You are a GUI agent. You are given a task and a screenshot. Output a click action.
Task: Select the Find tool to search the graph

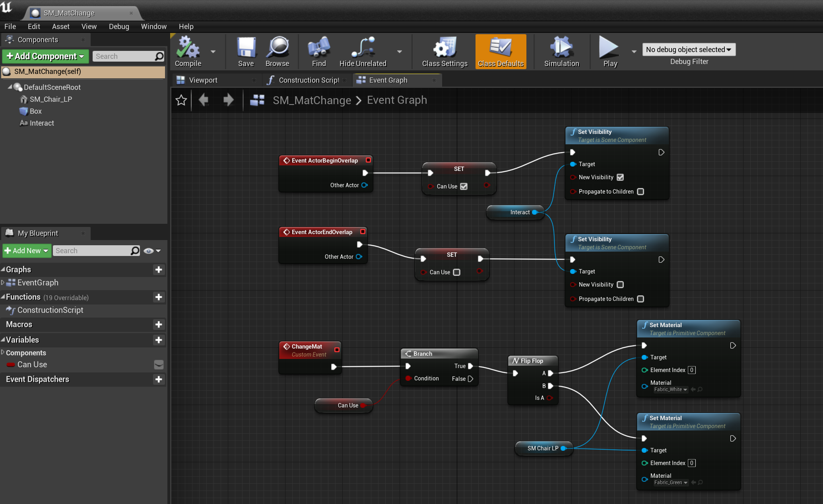(x=318, y=52)
